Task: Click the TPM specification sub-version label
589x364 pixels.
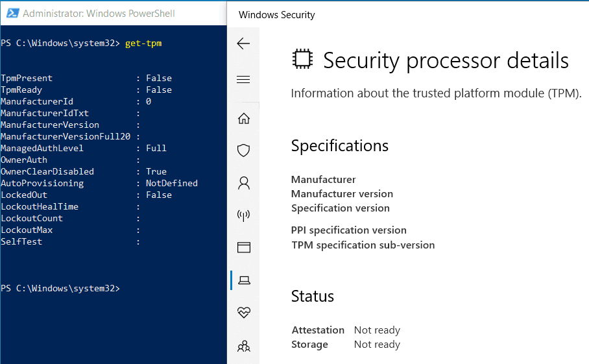Action: (363, 245)
